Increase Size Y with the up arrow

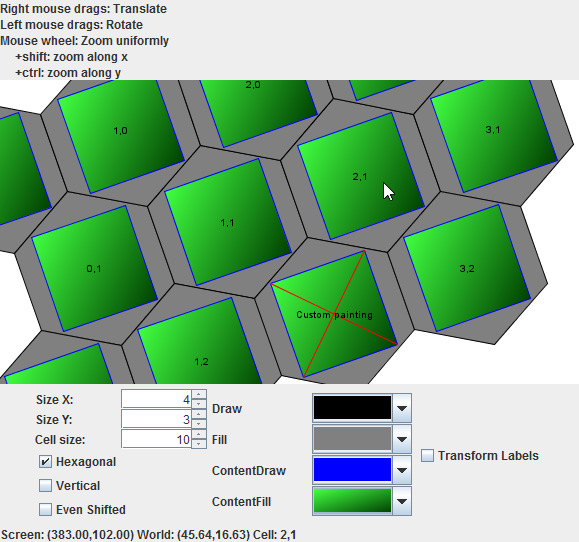click(199, 415)
